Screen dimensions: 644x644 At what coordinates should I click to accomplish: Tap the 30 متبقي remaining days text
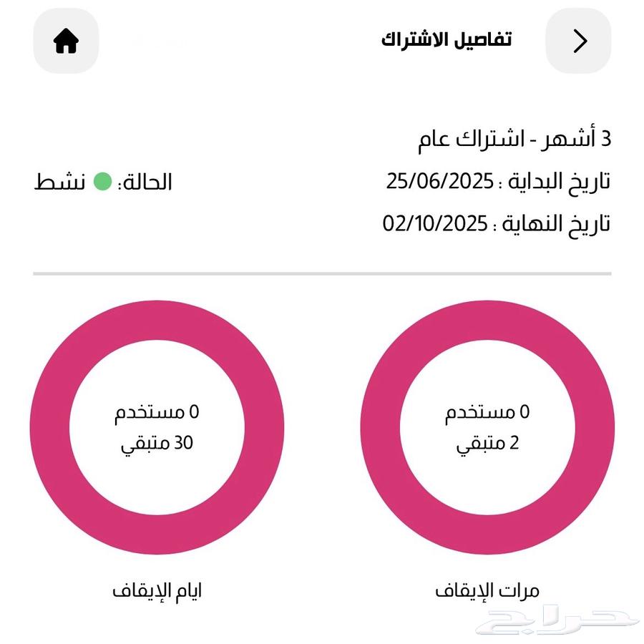click(x=157, y=444)
